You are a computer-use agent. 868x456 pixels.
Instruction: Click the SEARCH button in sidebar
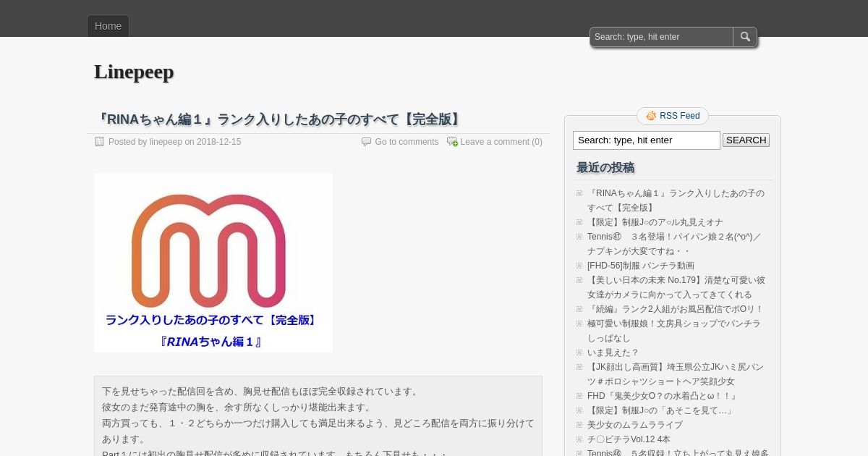pos(746,140)
